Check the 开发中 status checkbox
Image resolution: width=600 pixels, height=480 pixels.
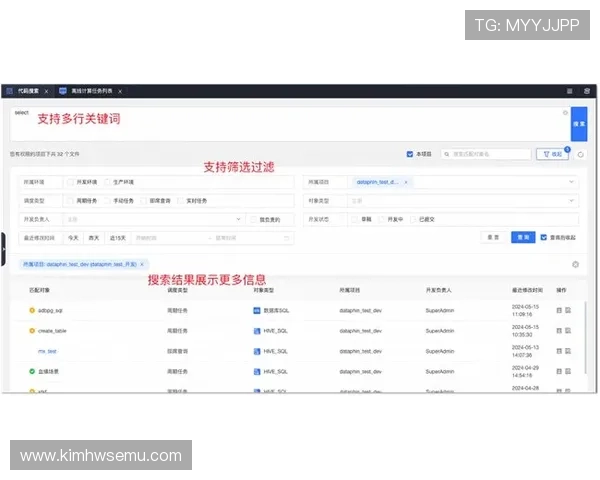pos(381,219)
